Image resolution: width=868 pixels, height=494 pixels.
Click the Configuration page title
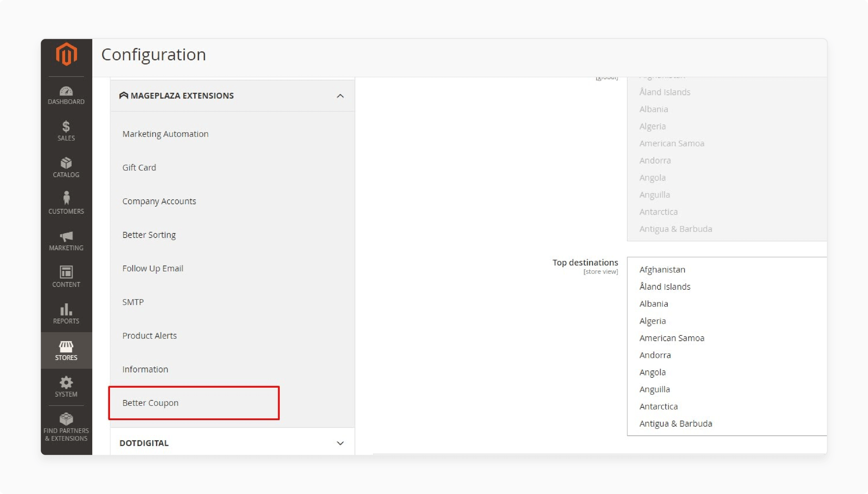tap(154, 55)
